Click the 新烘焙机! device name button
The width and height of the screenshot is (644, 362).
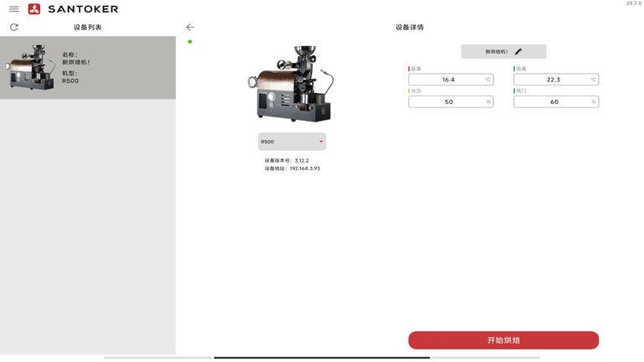pos(497,52)
